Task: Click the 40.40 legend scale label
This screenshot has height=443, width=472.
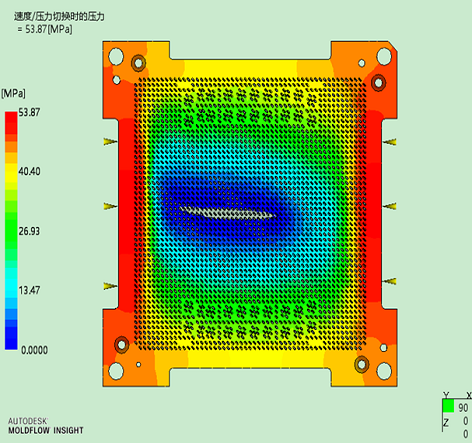Action: click(29, 171)
